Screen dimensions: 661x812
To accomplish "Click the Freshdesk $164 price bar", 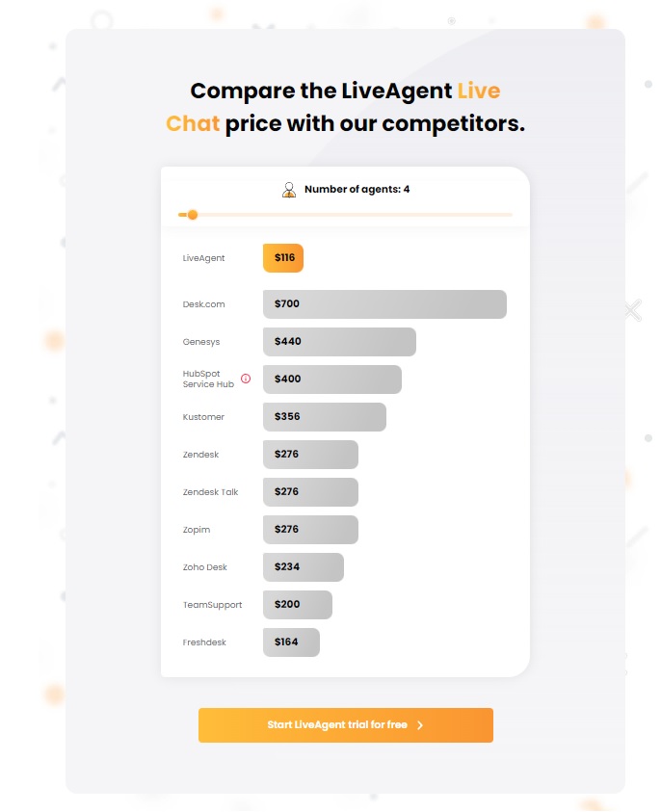I will click(x=291, y=642).
